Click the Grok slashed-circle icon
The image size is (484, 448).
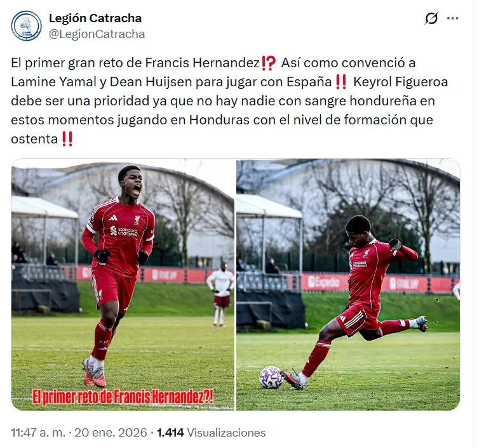431,18
